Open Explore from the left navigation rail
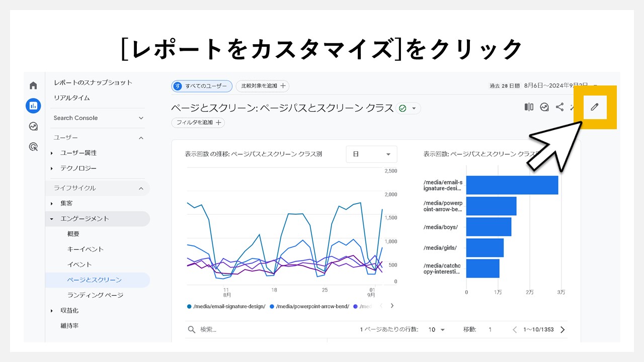The image size is (644, 362). (x=33, y=126)
